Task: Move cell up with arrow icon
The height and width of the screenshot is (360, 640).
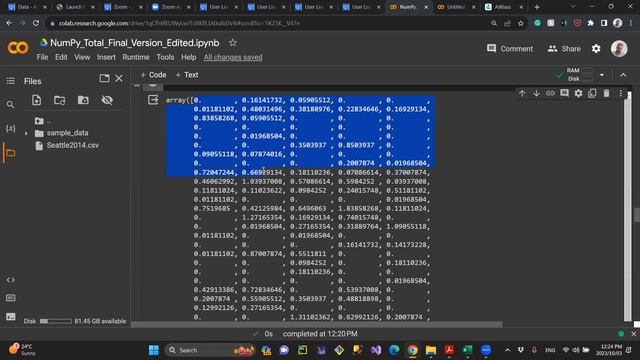Action: pyautogui.click(x=522, y=93)
